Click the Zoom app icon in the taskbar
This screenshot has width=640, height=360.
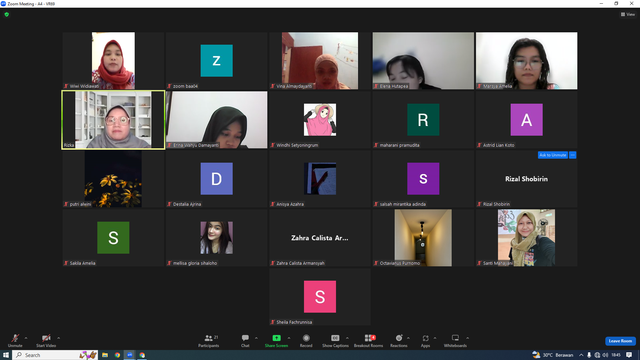coord(130,355)
